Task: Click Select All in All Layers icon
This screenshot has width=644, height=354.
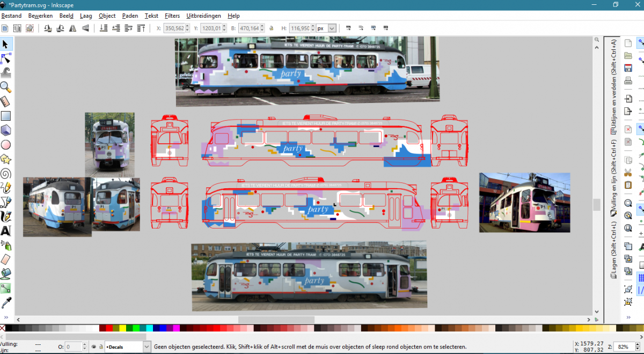Action: tap(17, 28)
